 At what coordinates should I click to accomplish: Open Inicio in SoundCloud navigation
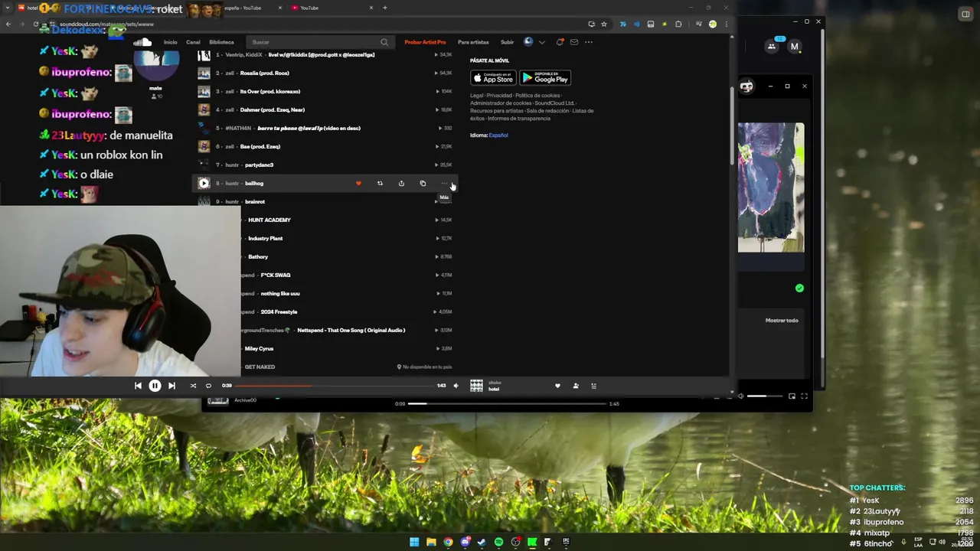tap(170, 42)
